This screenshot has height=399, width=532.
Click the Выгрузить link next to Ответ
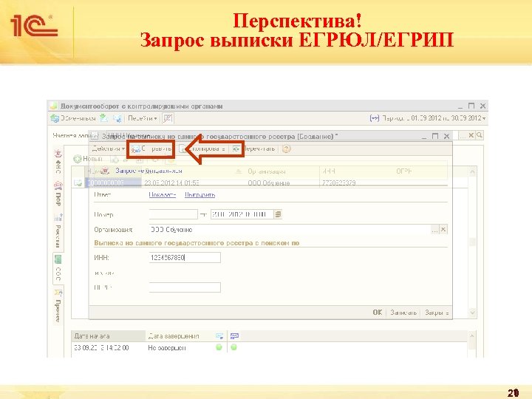199,195
